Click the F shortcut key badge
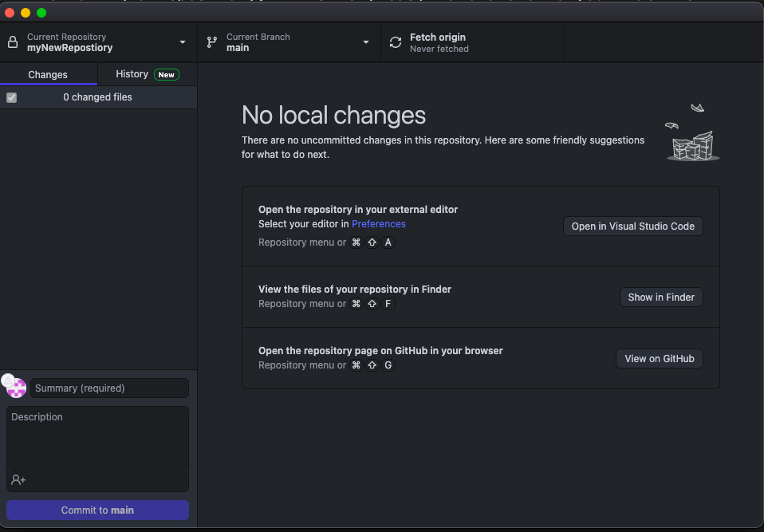The image size is (764, 532). [388, 304]
